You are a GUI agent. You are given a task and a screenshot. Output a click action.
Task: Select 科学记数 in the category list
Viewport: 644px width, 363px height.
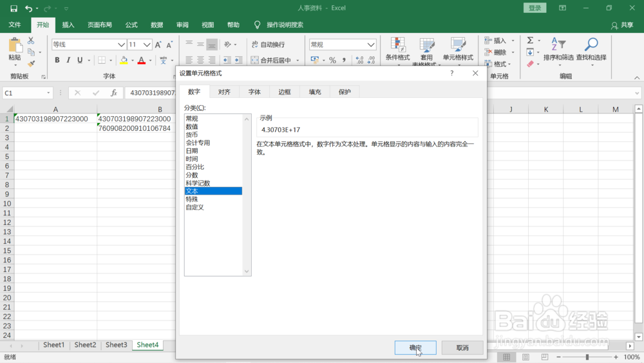213,183
